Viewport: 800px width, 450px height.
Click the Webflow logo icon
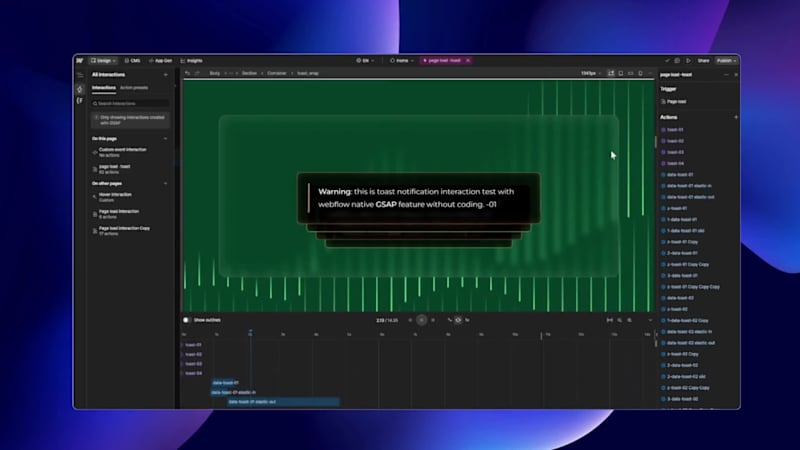(80, 61)
